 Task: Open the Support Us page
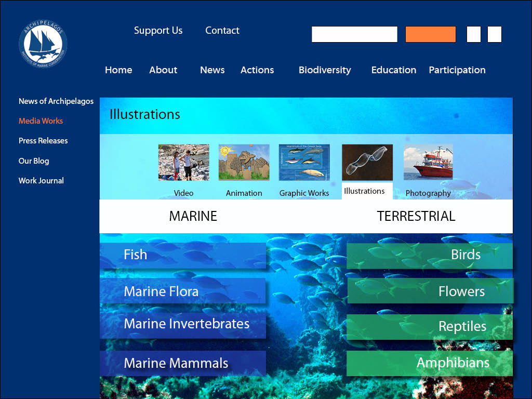[158, 30]
